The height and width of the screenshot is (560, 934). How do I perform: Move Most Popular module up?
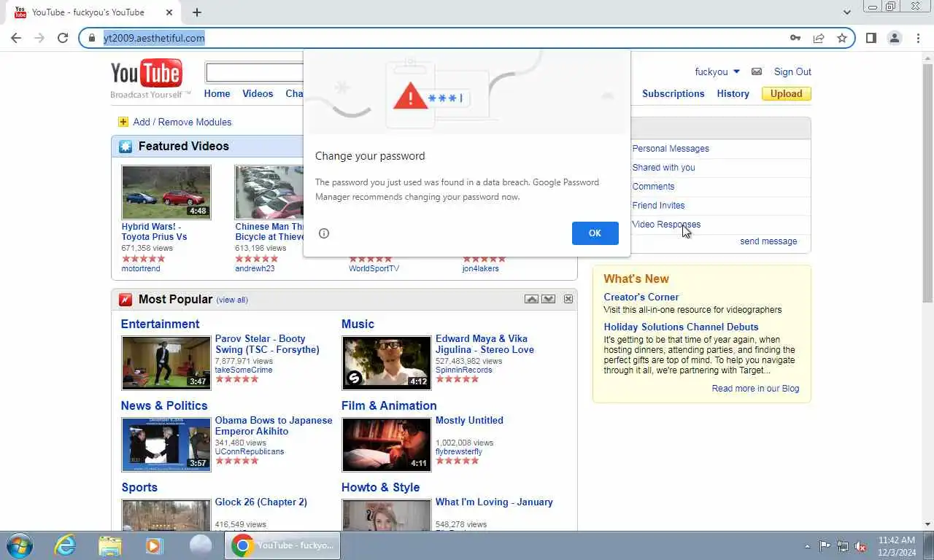531,299
